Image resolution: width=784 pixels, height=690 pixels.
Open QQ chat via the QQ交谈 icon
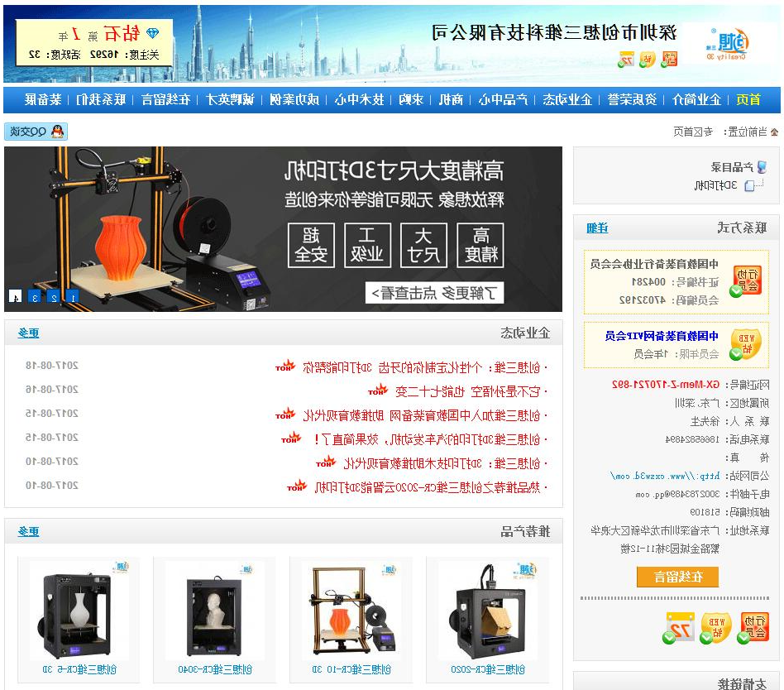tap(36, 131)
